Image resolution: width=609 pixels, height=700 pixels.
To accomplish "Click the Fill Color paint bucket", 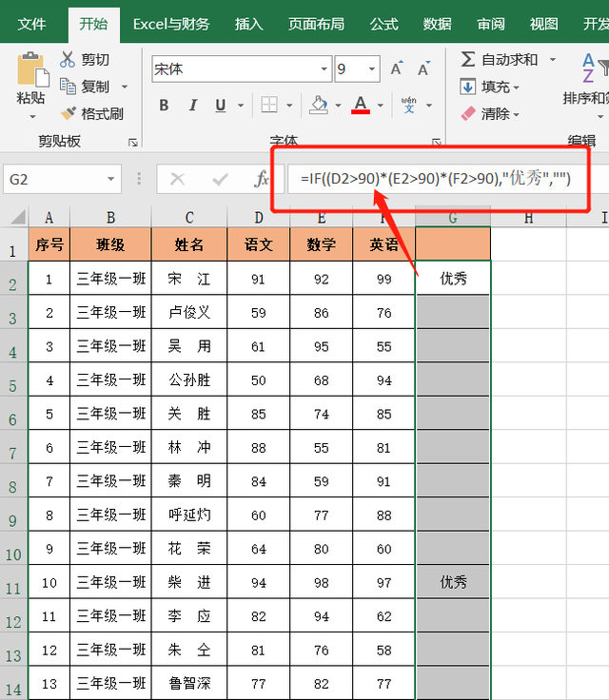I will (319, 105).
